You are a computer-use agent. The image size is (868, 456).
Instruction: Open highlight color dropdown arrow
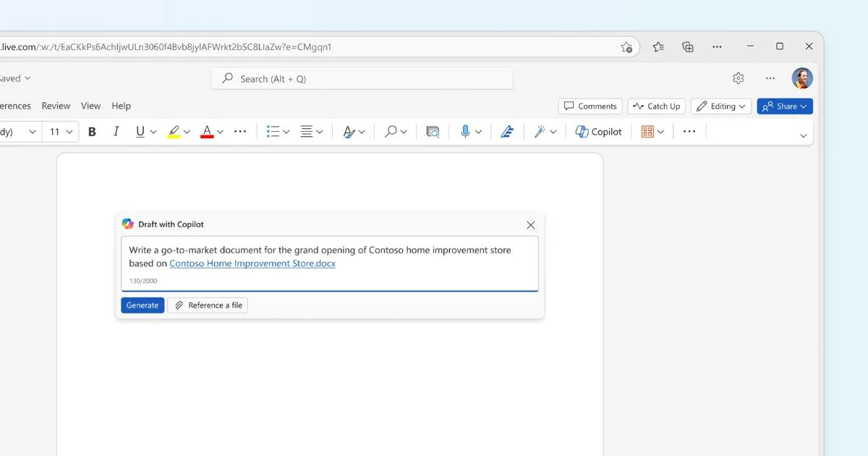coord(187,132)
